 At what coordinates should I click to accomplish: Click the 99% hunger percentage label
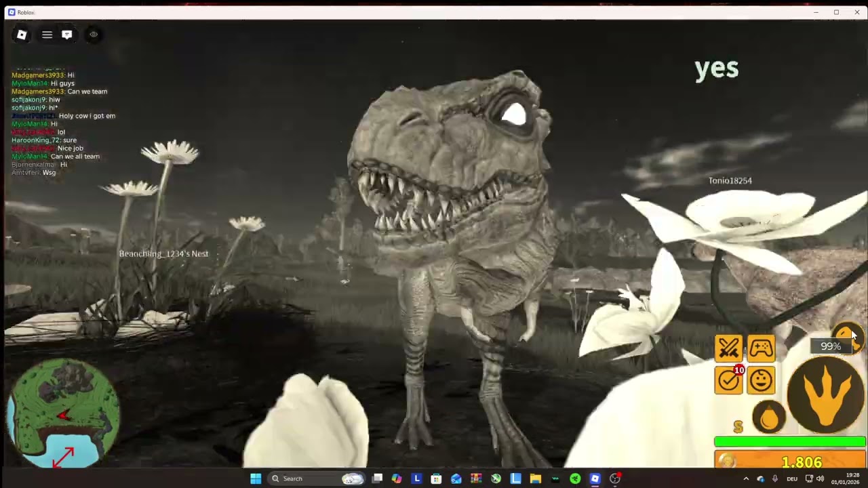831,346
